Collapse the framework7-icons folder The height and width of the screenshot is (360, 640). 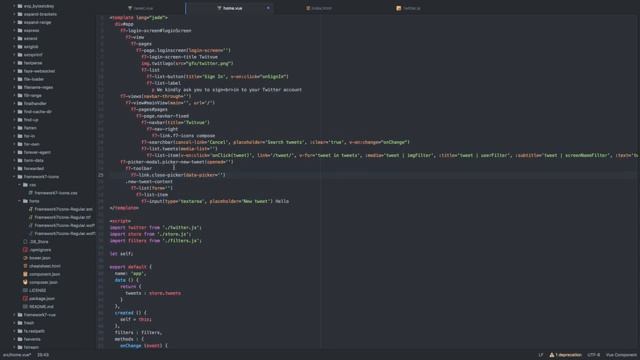pos(14,177)
